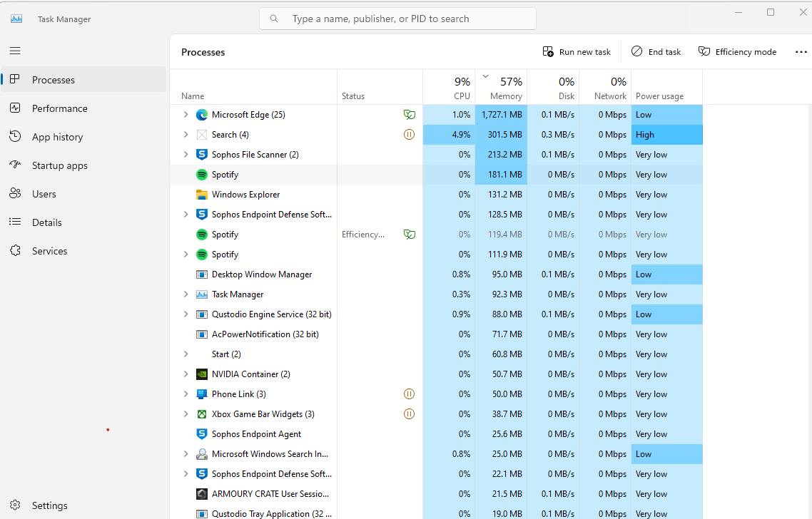Select Qustodio Tray Application row name
Image resolution: width=812 pixels, height=519 pixels.
[272, 514]
